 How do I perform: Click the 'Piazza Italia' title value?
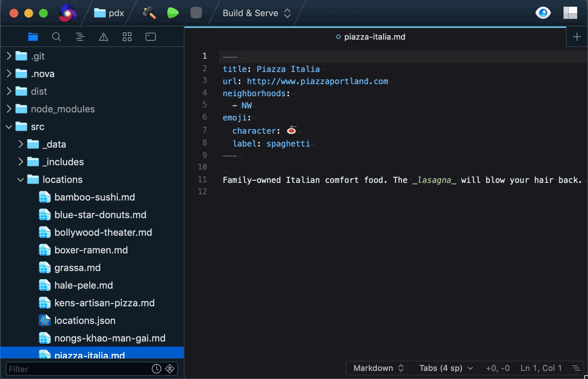(x=288, y=69)
